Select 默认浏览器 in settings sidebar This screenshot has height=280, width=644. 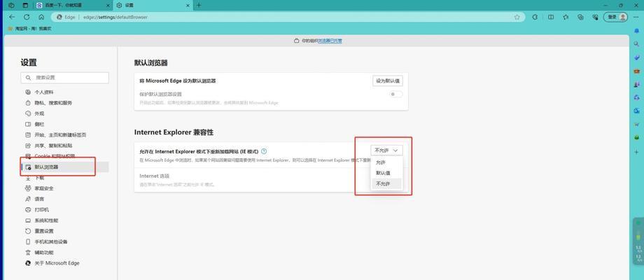65,167
